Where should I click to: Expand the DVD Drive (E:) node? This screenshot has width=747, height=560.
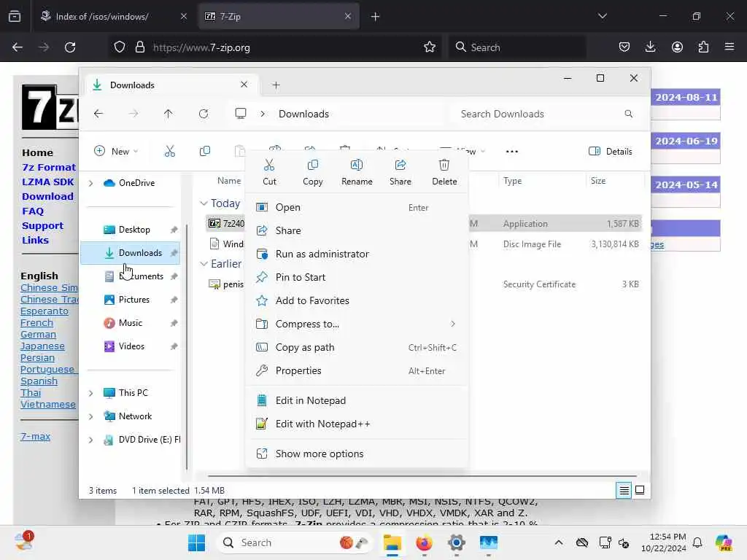(91, 440)
